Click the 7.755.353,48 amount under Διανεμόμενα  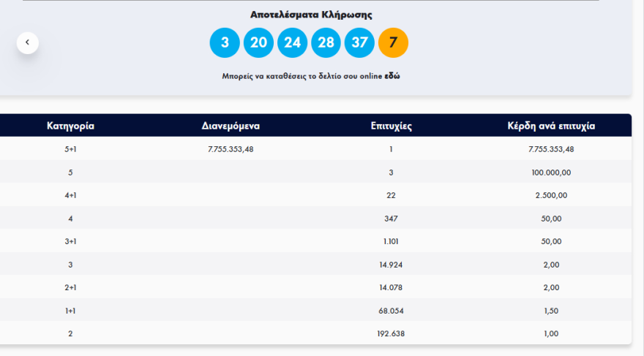point(231,149)
